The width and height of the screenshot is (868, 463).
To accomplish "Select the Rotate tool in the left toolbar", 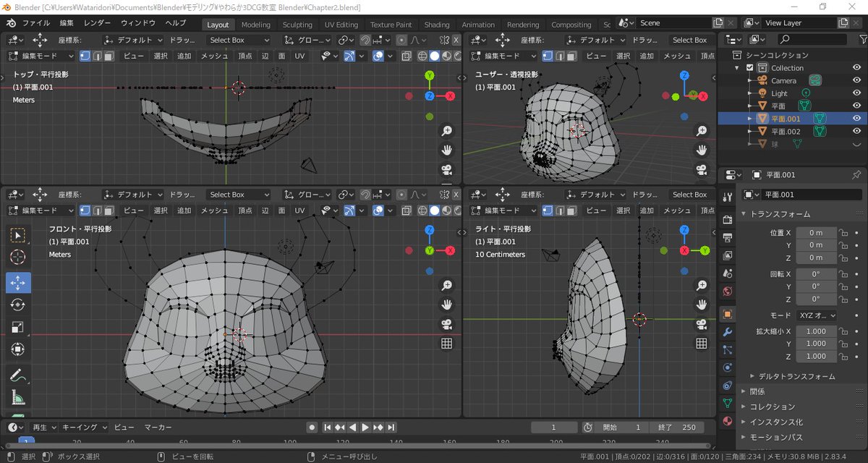I will [x=18, y=305].
